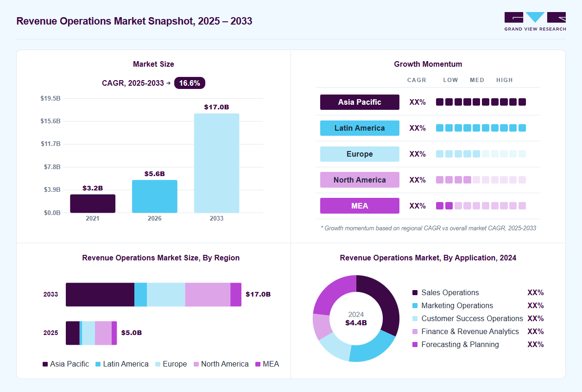Image resolution: width=582 pixels, height=392 pixels.
Task: Click the $5.0B regional total label
Action: click(132, 333)
